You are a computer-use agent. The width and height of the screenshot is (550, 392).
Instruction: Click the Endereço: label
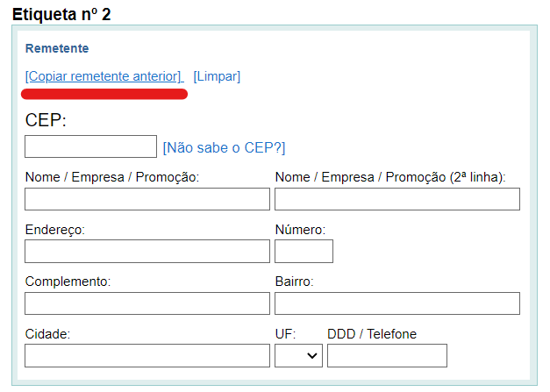tap(60, 230)
